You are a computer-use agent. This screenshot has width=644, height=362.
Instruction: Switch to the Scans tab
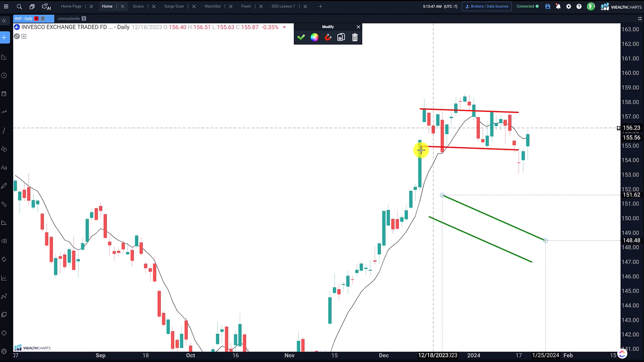pos(138,6)
